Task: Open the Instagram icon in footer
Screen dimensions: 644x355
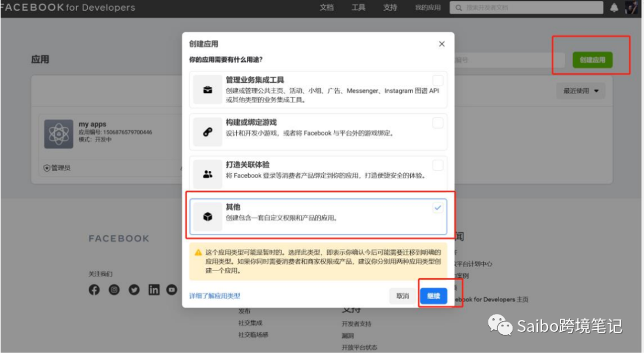Action: (x=114, y=290)
